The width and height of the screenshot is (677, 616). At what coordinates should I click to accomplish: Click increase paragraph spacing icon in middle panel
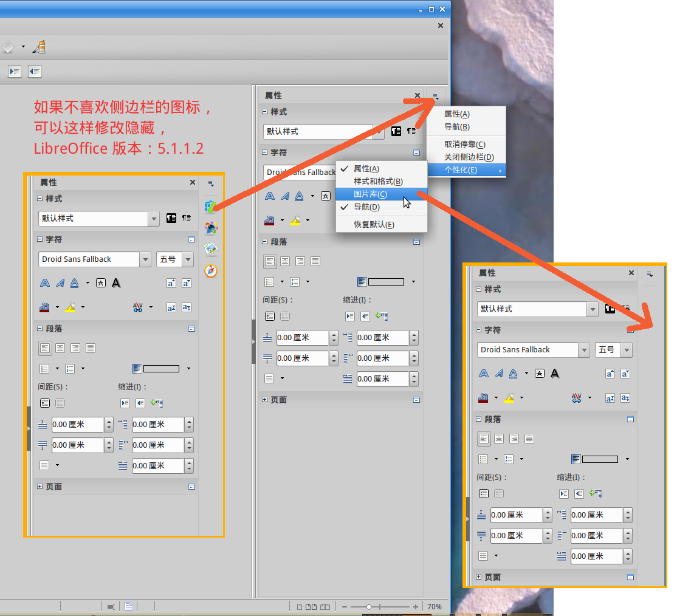click(270, 317)
